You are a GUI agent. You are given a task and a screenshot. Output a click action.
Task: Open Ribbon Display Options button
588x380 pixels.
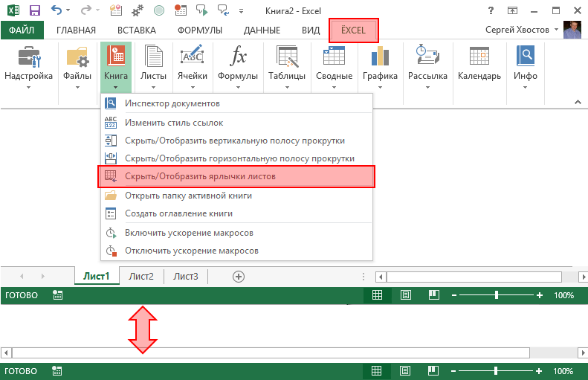[x=512, y=10]
